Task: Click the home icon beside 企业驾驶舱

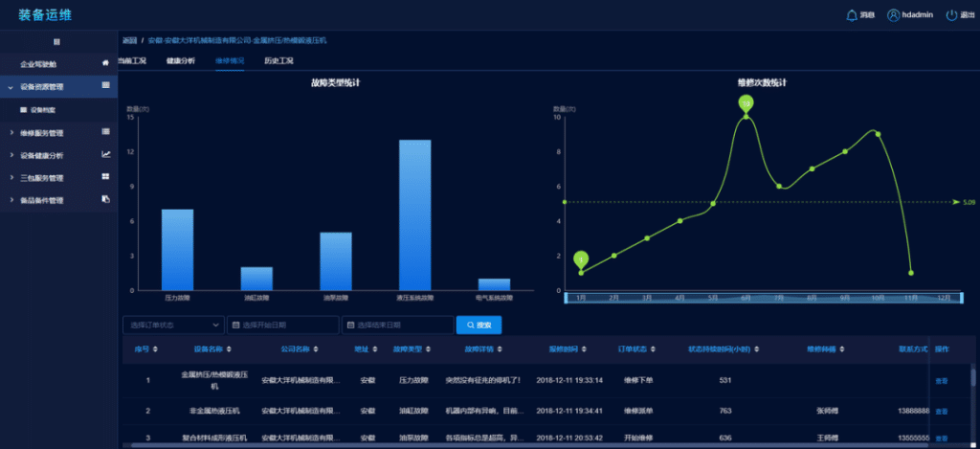Action: coord(105,63)
